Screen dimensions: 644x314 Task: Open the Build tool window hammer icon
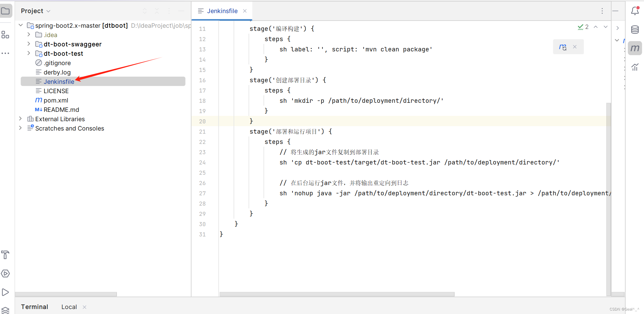(x=6, y=255)
